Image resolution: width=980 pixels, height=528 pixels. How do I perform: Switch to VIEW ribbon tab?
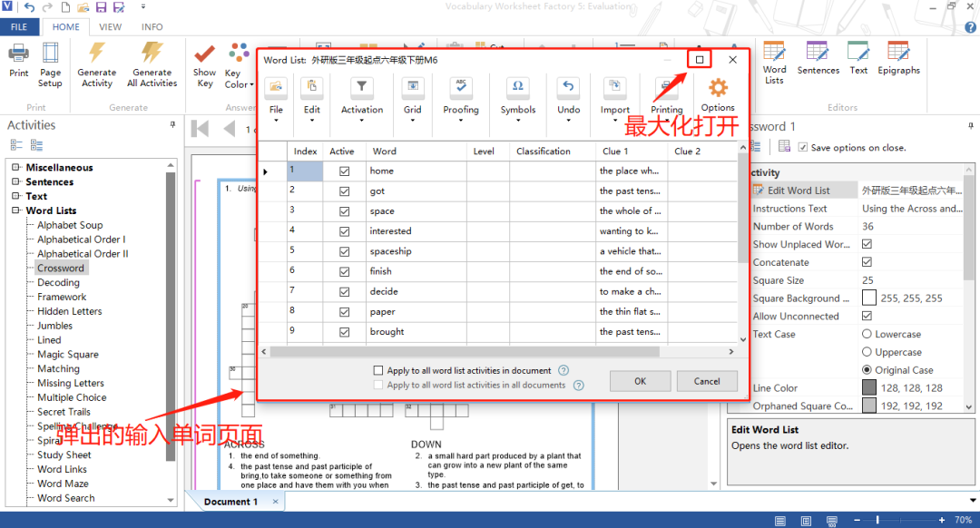pyautogui.click(x=110, y=27)
